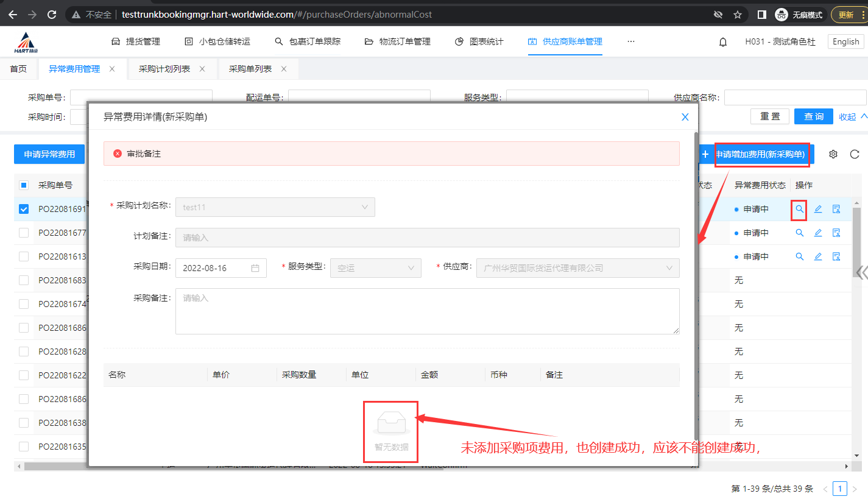This screenshot has height=502, width=868.
Task: Click the edit pencil icon in second row
Action: pyautogui.click(x=818, y=233)
